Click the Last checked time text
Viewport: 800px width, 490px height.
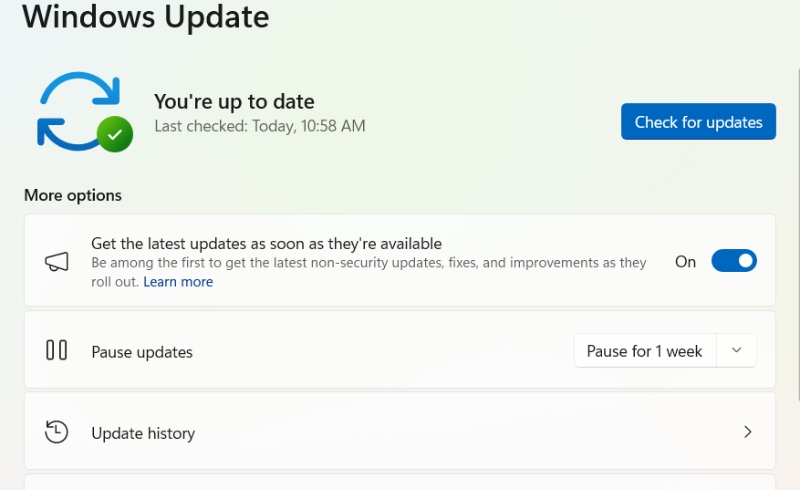(260, 126)
